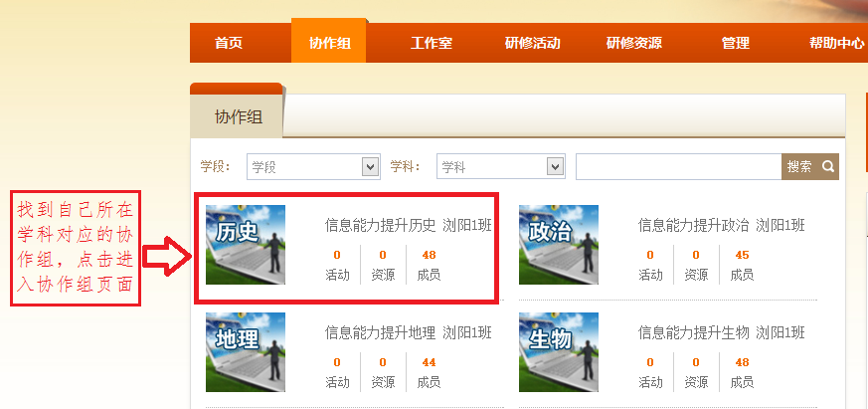The image size is (868, 409).
Task: Open the 信息能力提升地理 浏阳1班 link
Action: pos(408,333)
